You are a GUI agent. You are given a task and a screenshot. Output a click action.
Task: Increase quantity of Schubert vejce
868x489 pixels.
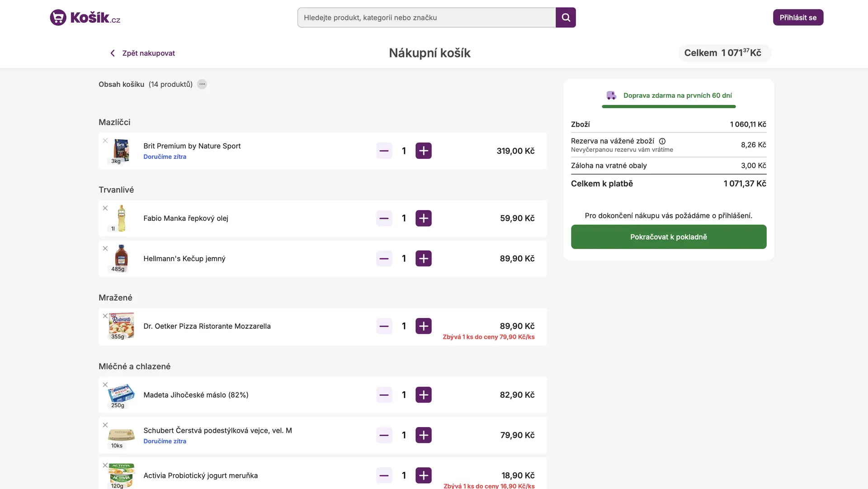[424, 435]
